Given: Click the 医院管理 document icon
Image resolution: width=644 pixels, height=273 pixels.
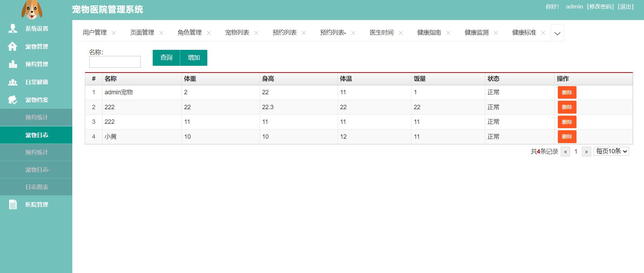Looking at the screenshot, I should coord(13,204).
